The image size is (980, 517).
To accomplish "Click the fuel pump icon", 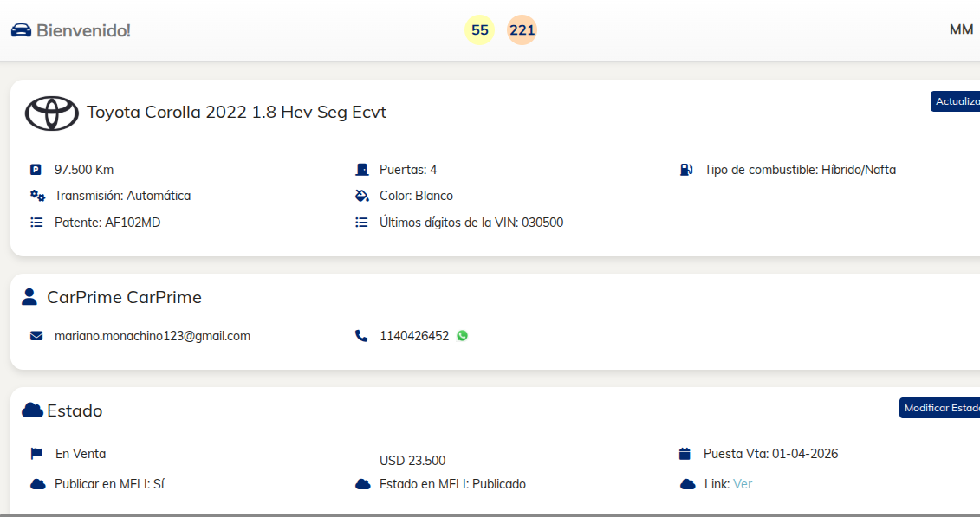I will [686, 170].
